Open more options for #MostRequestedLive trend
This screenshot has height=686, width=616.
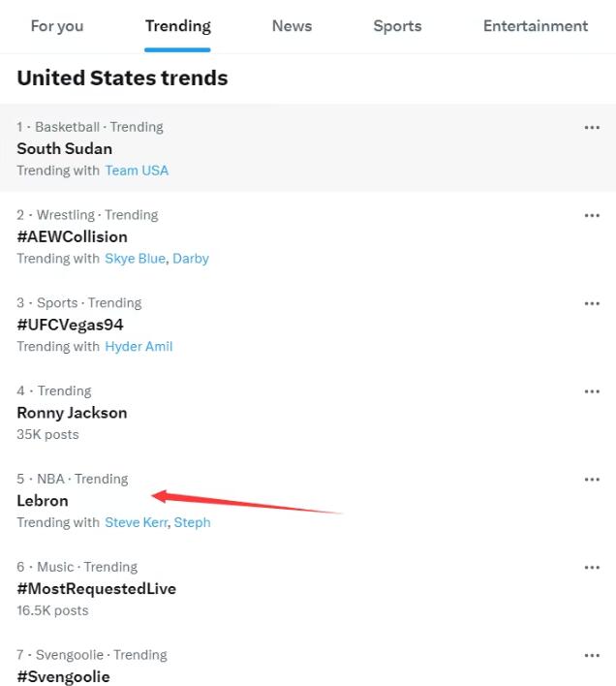click(x=592, y=568)
